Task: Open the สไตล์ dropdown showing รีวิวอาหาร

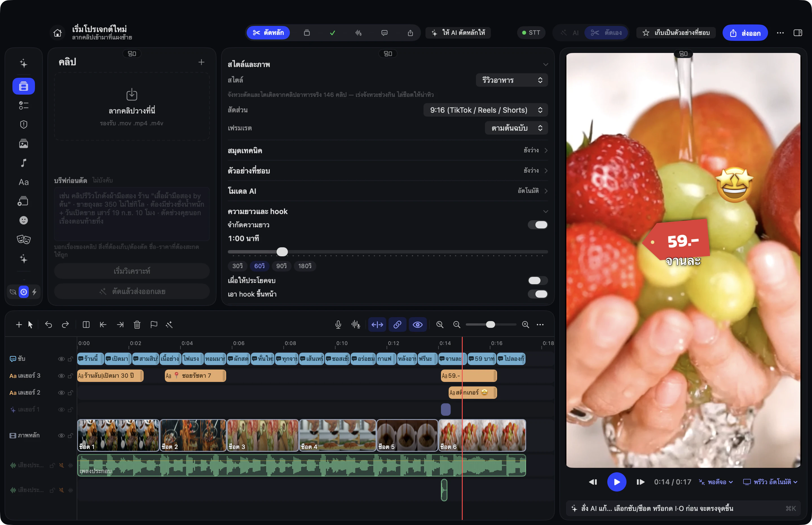Action: pos(512,80)
